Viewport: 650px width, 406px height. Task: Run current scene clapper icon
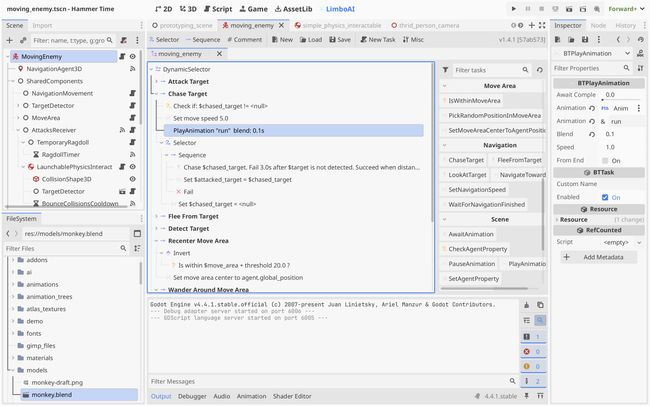pyautogui.click(x=569, y=9)
